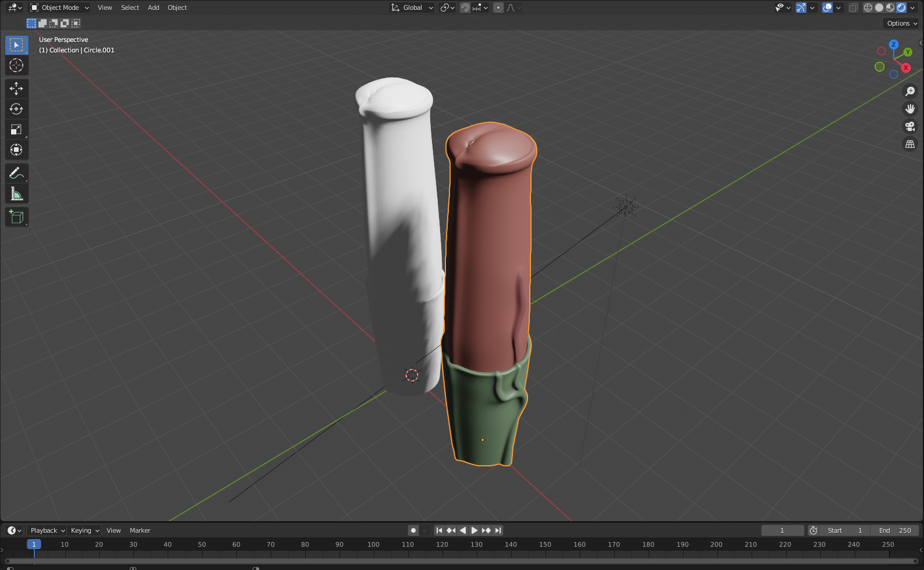Toggle snapping magnet

465,8
